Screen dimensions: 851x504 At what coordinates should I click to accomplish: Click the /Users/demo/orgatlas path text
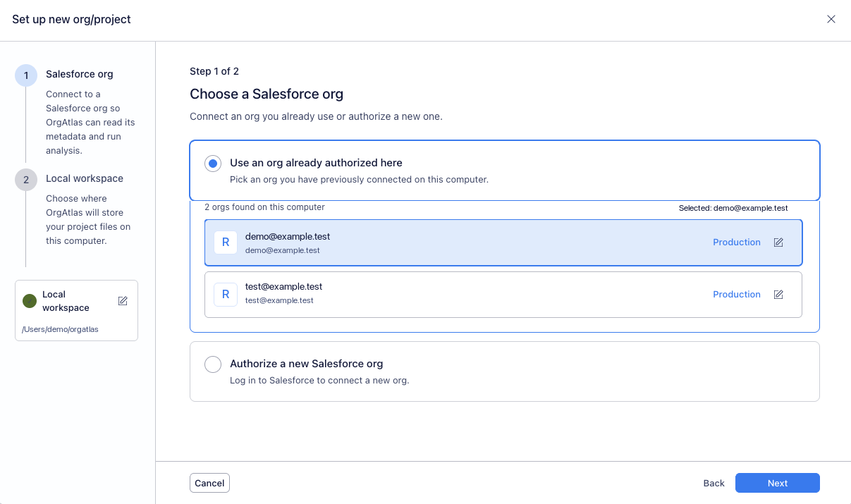coord(60,329)
